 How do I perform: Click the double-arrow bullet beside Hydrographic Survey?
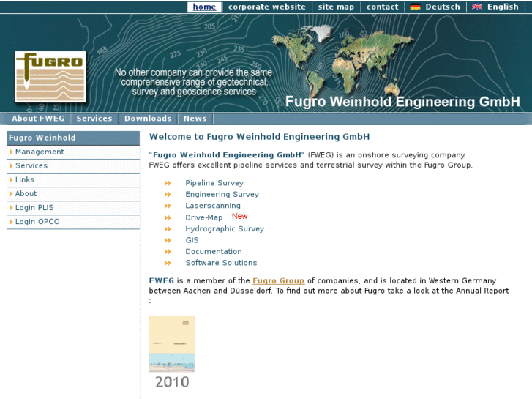coord(168,229)
